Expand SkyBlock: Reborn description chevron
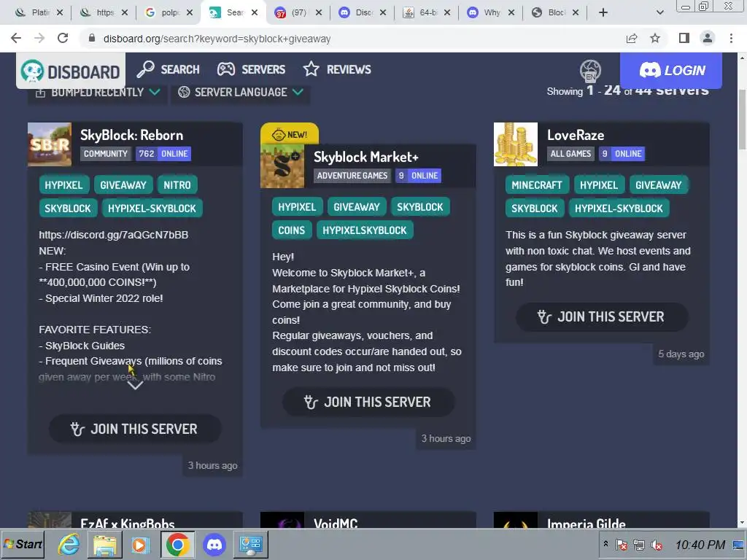747x560 pixels. [135, 385]
